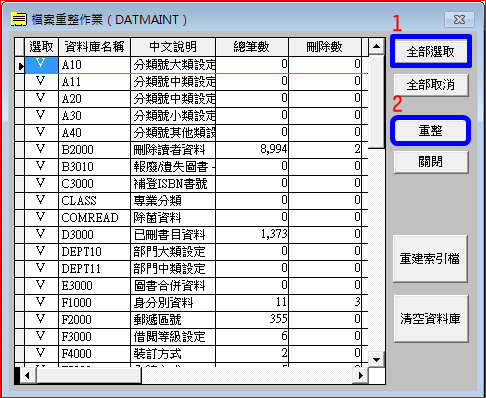
Task: Click the horizontal scrollbar thumb
Action: tap(89, 376)
